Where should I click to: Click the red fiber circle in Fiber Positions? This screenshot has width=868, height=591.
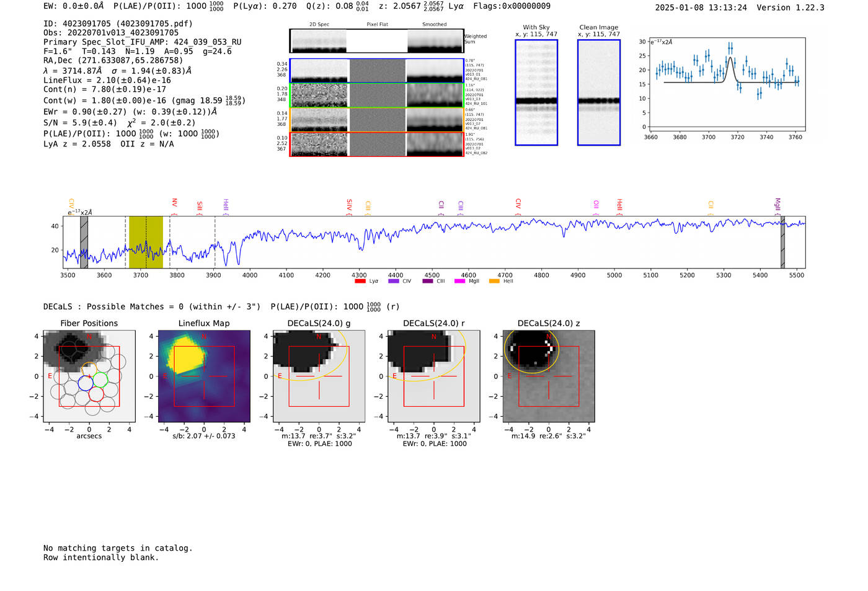(x=96, y=394)
